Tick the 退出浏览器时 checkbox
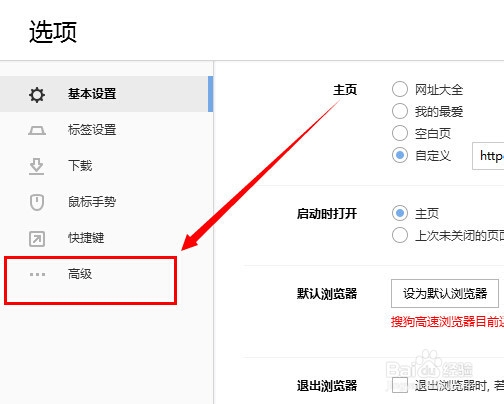The image size is (504, 404). pyautogui.click(x=400, y=385)
